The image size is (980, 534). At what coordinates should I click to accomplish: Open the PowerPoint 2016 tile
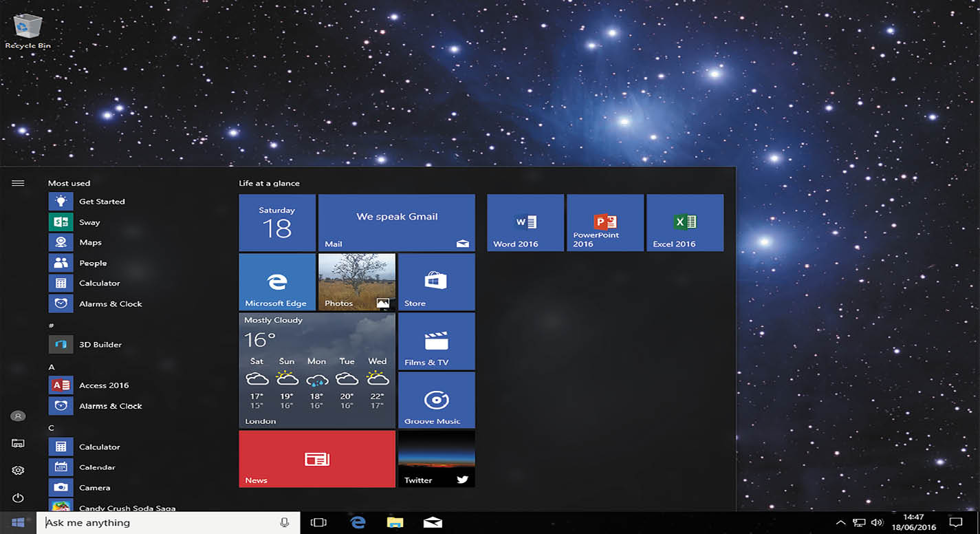(x=605, y=222)
